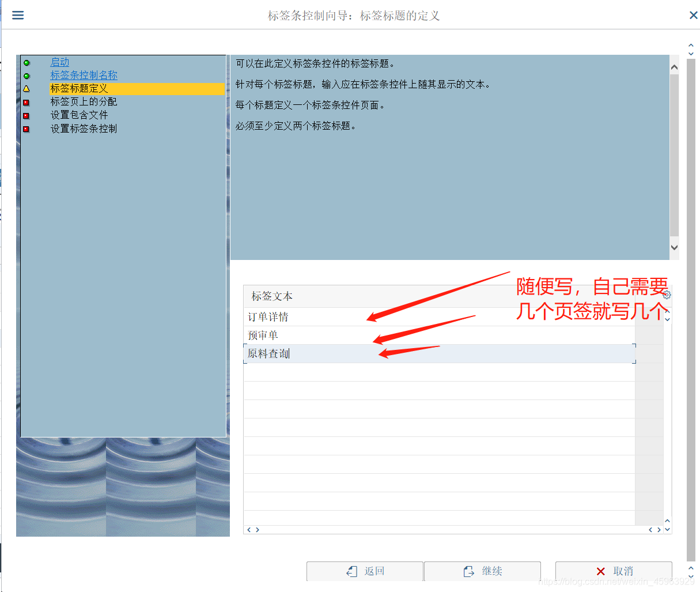Image resolution: width=700 pixels, height=592 pixels.
Task: Click green status icon next to 标签条控制名称
Action: 27,76
